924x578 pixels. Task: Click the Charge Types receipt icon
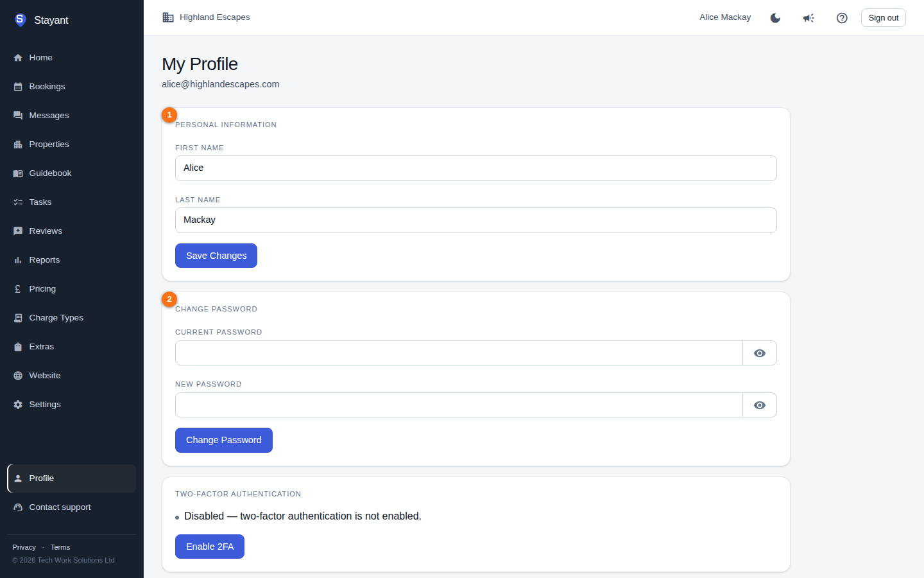[18, 318]
